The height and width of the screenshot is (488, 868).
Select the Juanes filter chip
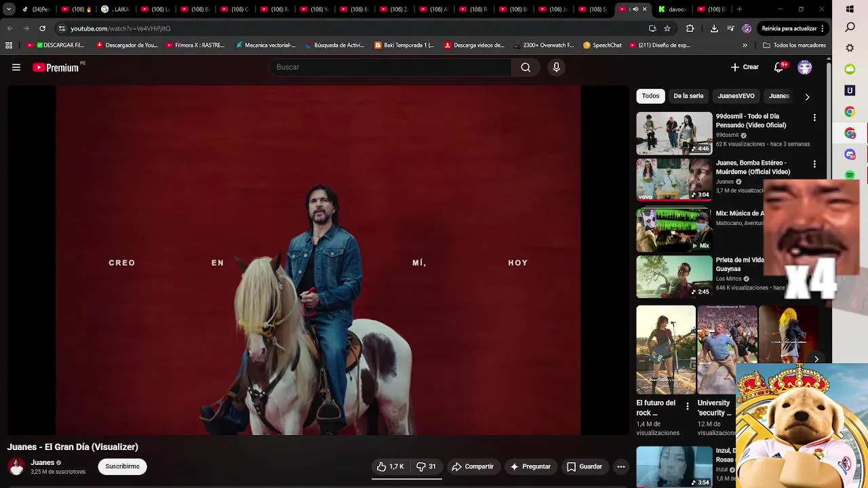point(779,96)
